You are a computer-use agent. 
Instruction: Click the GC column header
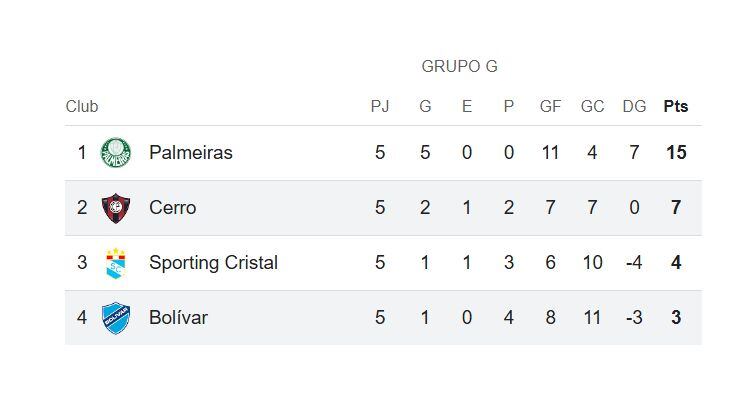pyautogui.click(x=592, y=107)
